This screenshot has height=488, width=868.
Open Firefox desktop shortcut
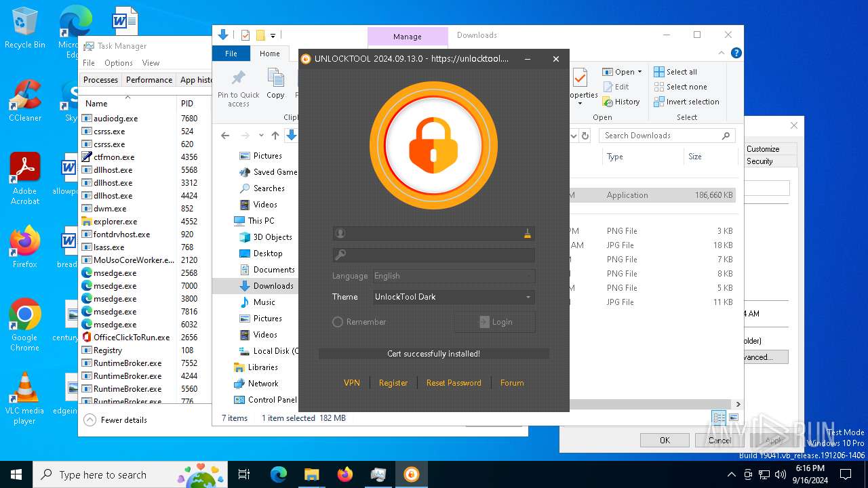click(24, 247)
